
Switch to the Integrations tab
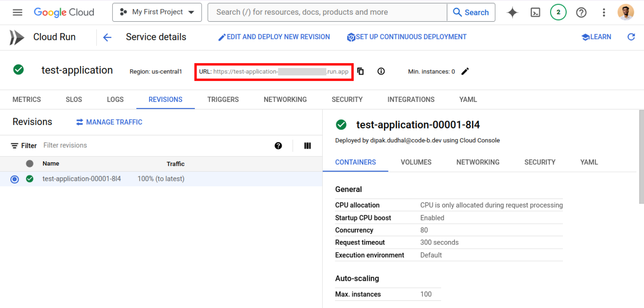[411, 100]
